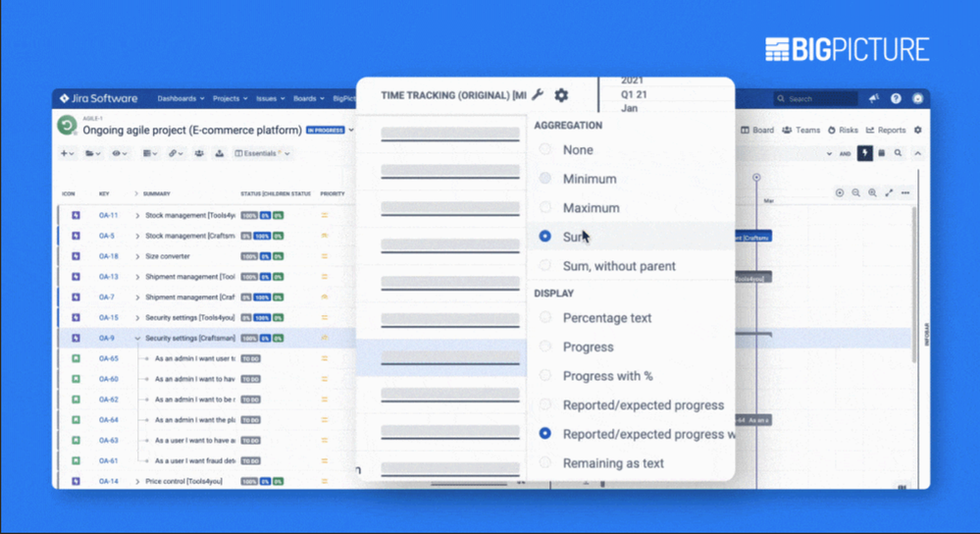Viewport: 980px width, 534px height.
Task: Click the Jira Search input field
Action: coord(815,98)
